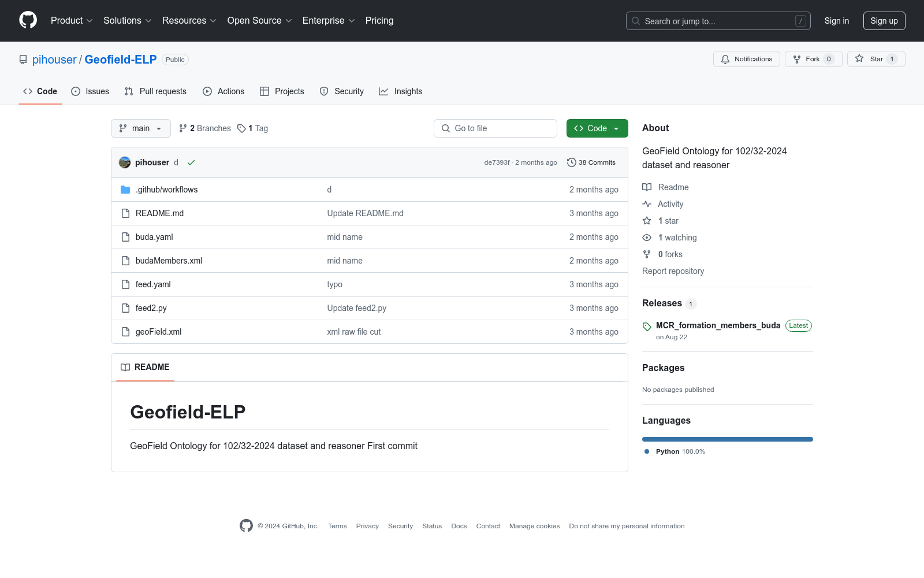924x578 pixels.
Task: Click the GitHub logo in the header
Action: 28,20
